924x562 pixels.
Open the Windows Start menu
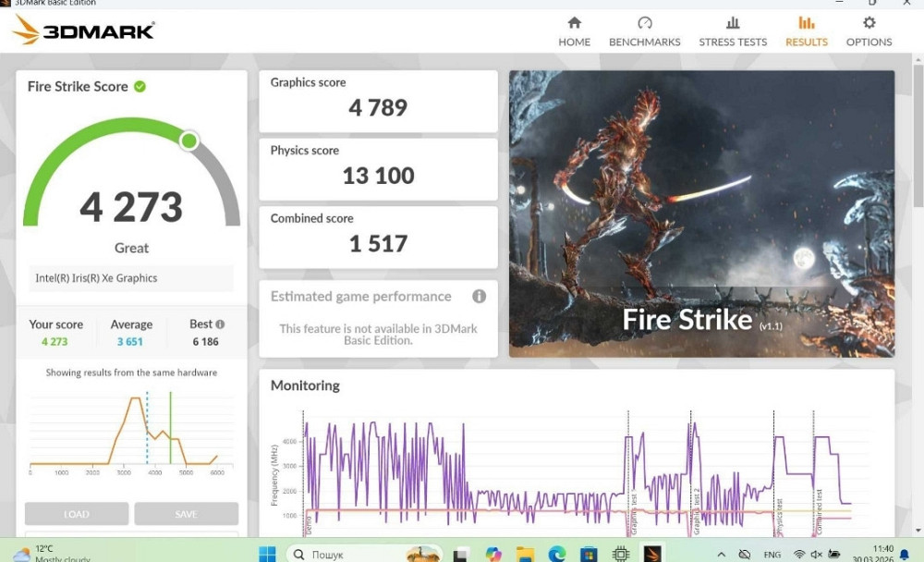click(x=266, y=554)
